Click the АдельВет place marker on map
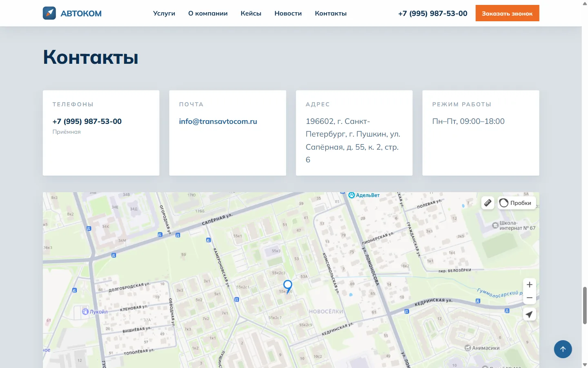This screenshot has height=368, width=588. [364, 195]
